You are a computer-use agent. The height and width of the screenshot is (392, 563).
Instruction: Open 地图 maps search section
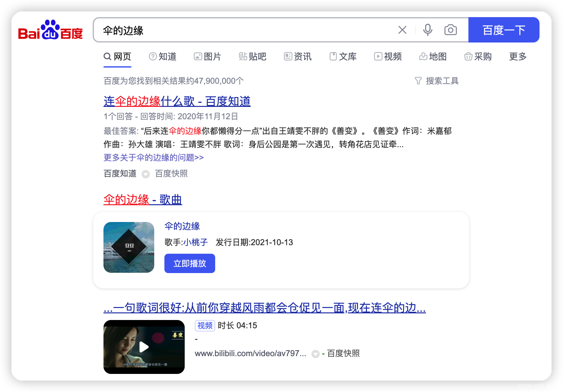pyautogui.click(x=433, y=56)
